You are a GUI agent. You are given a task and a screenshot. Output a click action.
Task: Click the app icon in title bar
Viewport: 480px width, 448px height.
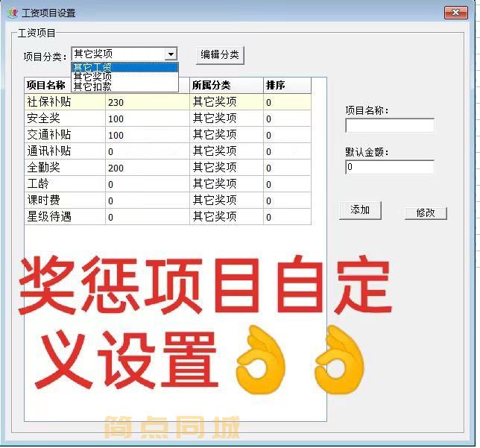[x=12, y=13]
